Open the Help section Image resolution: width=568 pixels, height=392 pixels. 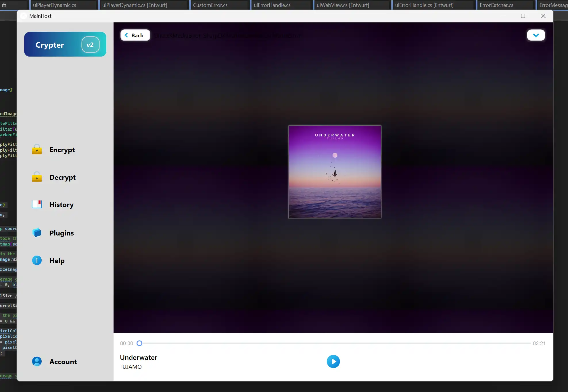tap(57, 260)
